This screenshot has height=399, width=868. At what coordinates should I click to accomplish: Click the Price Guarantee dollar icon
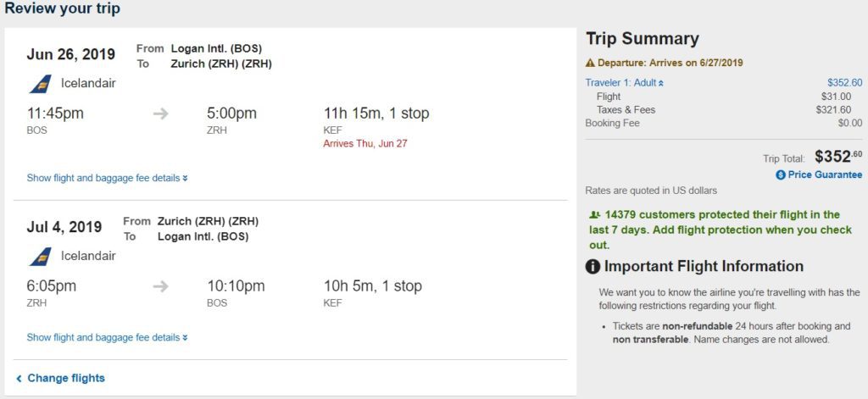pyautogui.click(x=781, y=175)
